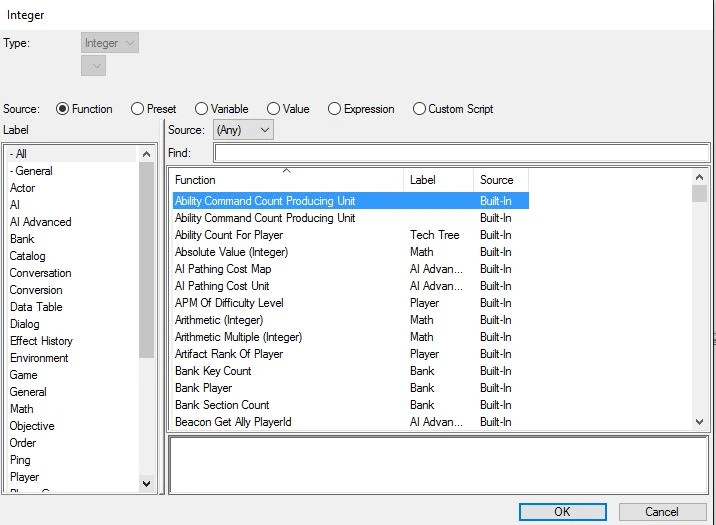This screenshot has width=716, height=525.
Task: Select 'Environment' label category
Action: [x=72, y=358]
